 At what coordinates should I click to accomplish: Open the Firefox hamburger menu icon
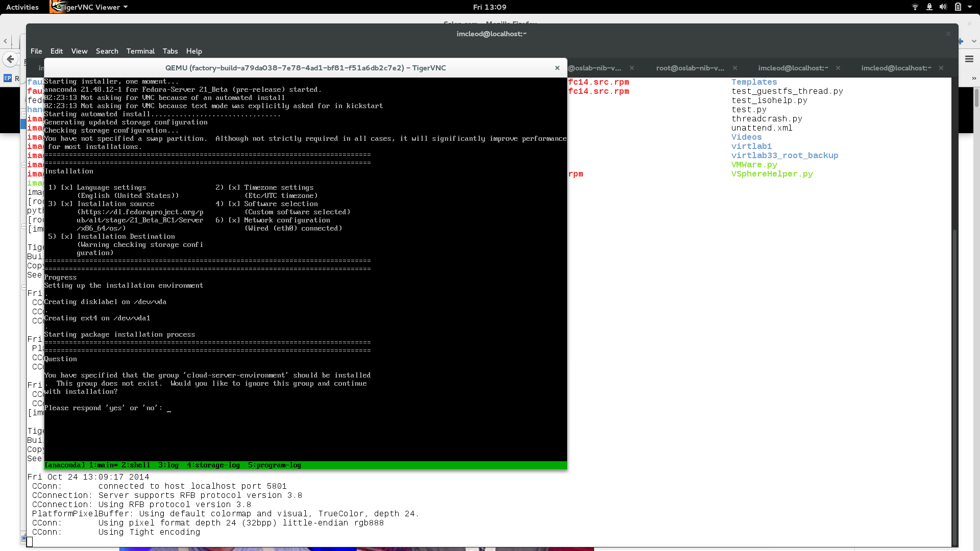pyautogui.click(x=969, y=59)
